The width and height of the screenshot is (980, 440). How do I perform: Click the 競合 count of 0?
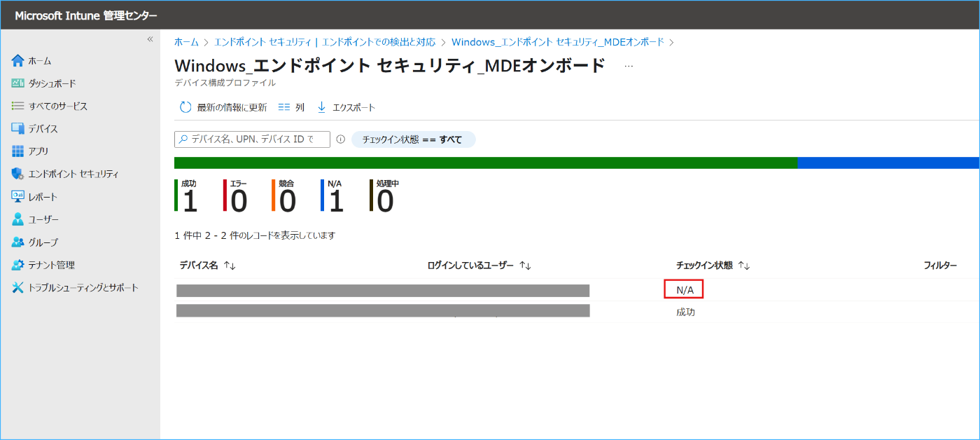[287, 202]
